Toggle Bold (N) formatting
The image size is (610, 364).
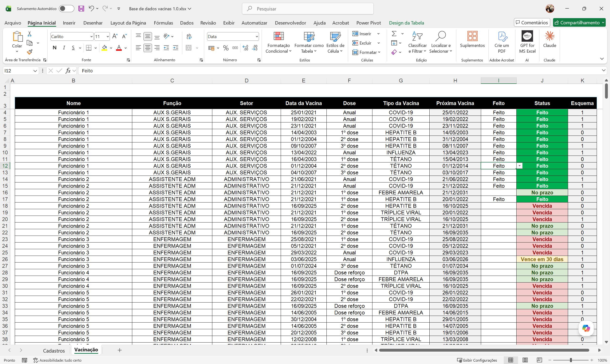click(x=55, y=48)
